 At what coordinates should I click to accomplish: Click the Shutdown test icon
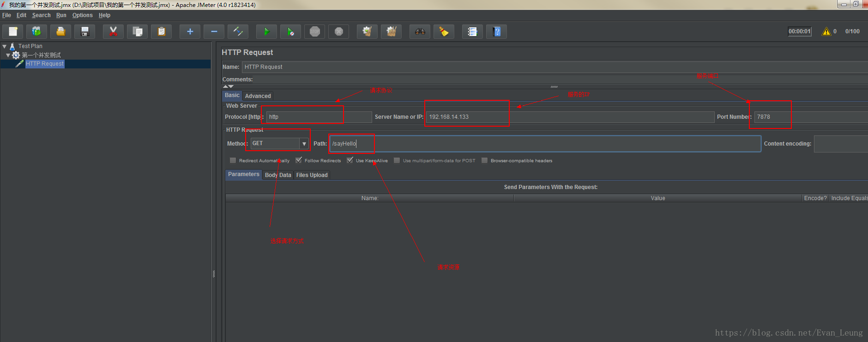click(338, 31)
